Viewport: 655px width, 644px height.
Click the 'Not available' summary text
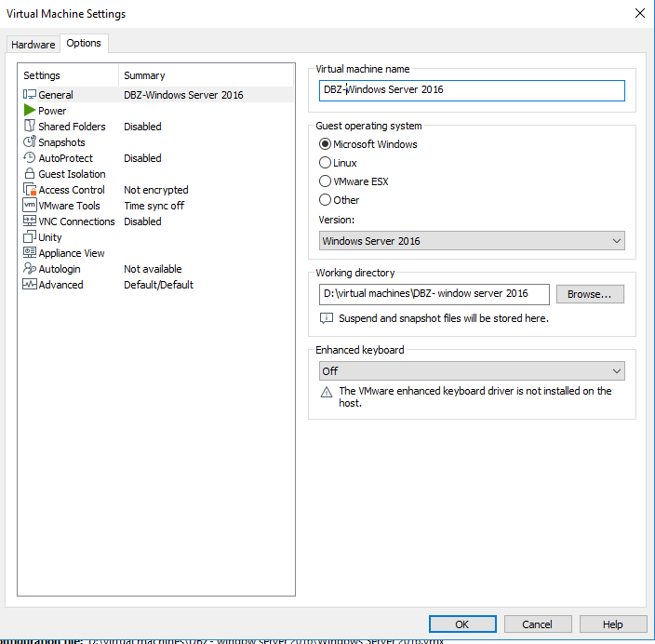(x=153, y=269)
